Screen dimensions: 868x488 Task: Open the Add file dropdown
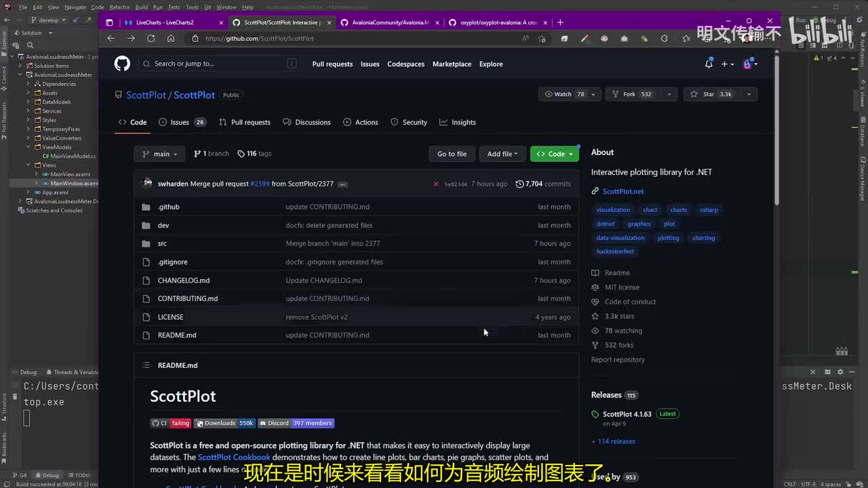click(502, 154)
